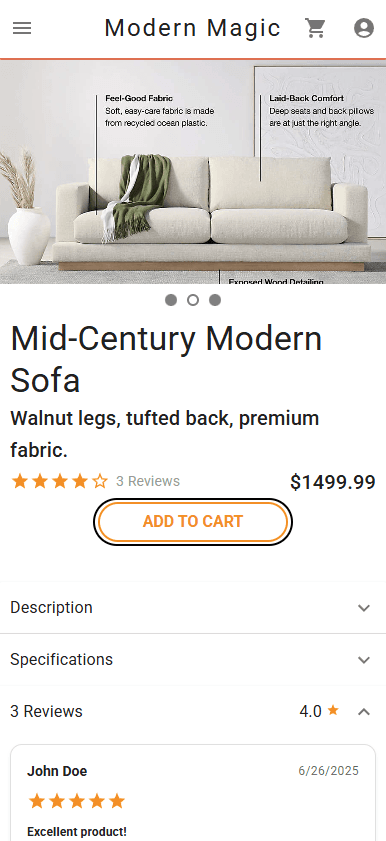Image resolution: width=386 pixels, height=841 pixels.
Task: Open the hamburger navigation menu
Action: point(22,28)
